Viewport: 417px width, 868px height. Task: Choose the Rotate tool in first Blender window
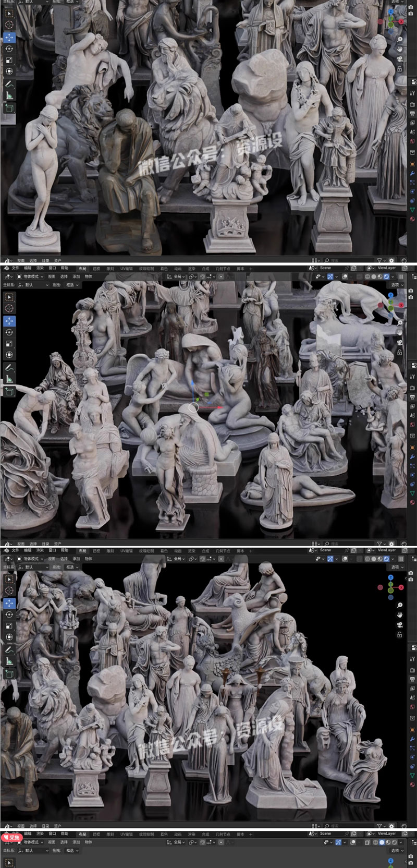click(x=9, y=49)
